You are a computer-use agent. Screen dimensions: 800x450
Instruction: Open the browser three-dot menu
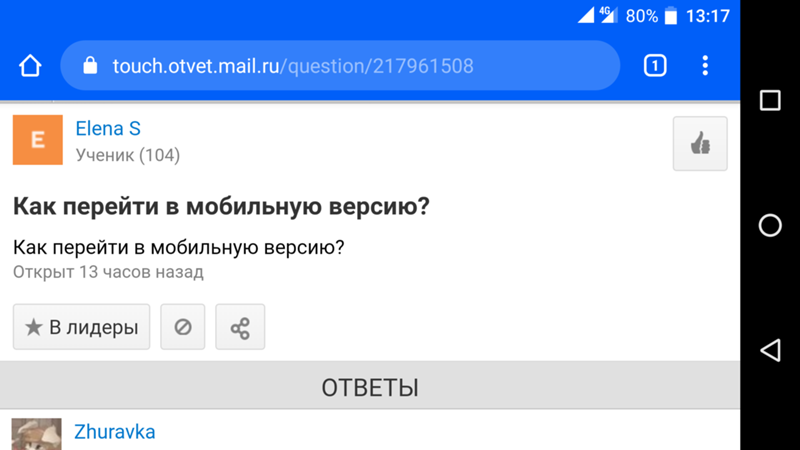[705, 67]
